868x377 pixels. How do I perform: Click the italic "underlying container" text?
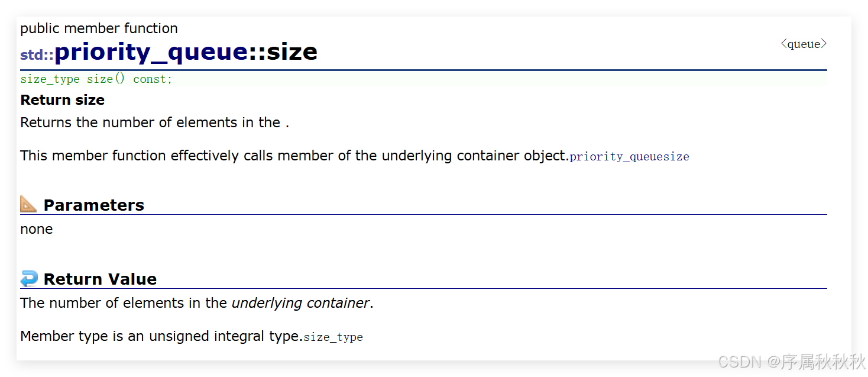pos(300,303)
